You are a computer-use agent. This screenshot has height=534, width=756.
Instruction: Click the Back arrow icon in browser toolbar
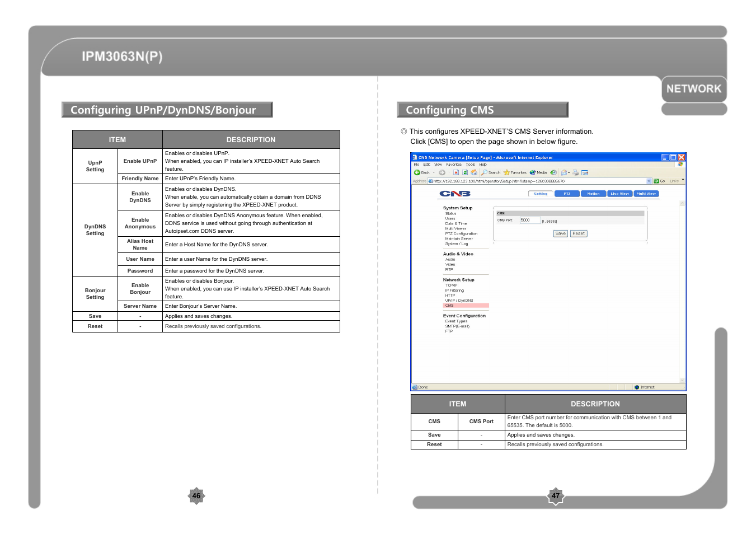(417, 172)
